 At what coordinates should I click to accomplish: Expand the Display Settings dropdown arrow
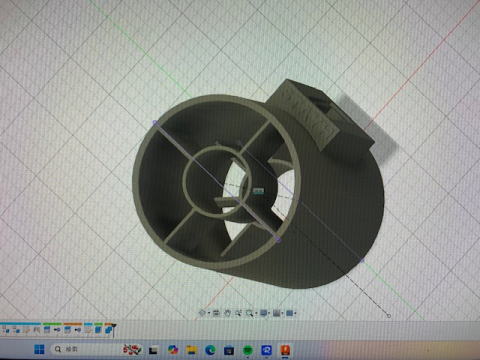pyautogui.click(x=269, y=313)
